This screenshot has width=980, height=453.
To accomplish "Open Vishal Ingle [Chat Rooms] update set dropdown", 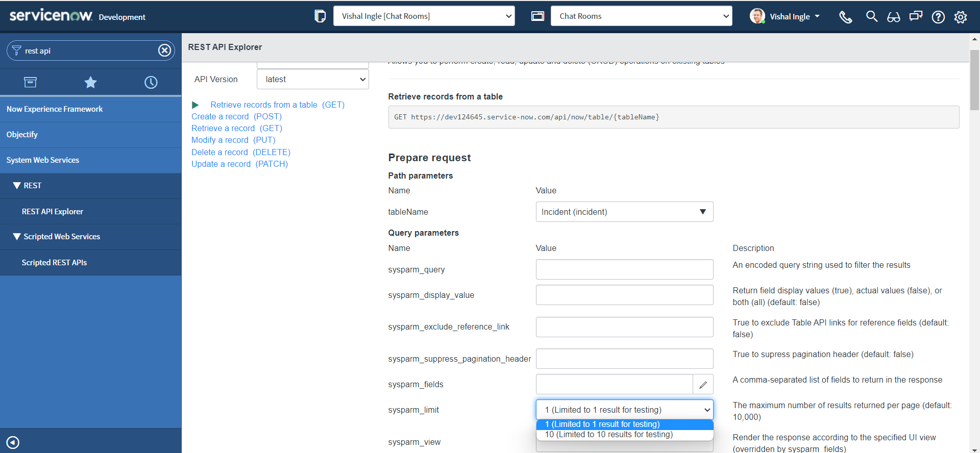I will click(424, 16).
